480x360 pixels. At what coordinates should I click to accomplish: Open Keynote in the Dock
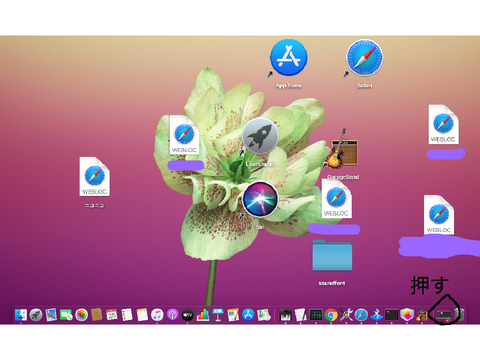coord(218,315)
